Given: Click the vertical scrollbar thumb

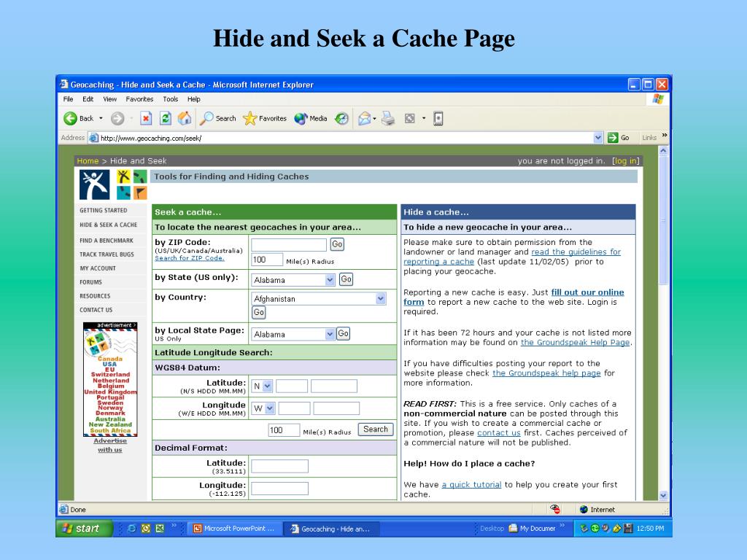Looking at the screenshot, I should [663, 220].
